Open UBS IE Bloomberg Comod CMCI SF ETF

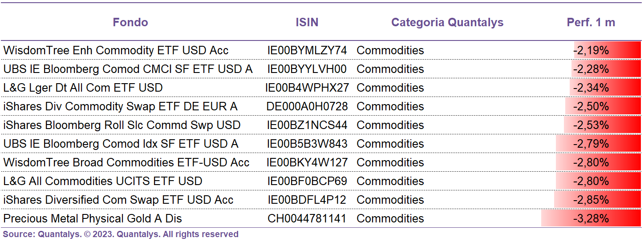[128, 69]
